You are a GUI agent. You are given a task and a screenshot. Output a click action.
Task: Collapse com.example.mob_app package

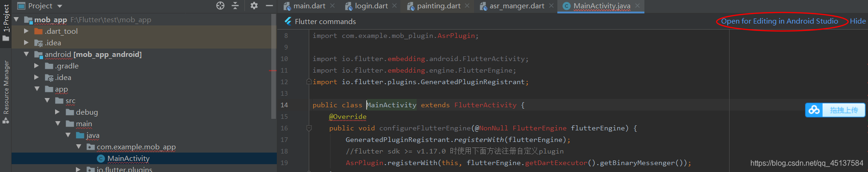[x=78, y=147]
